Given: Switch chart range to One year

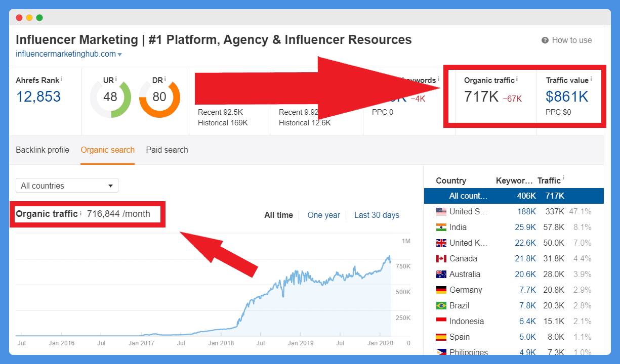Looking at the screenshot, I should (324, 215).
